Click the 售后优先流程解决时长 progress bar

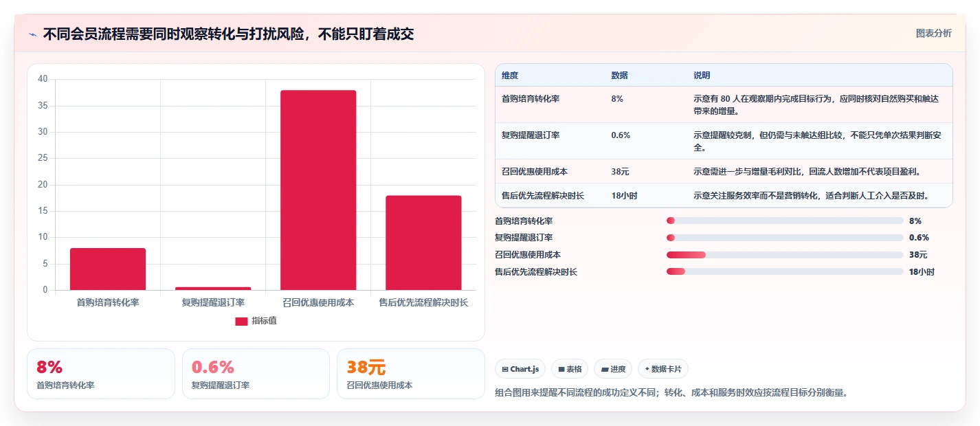coord(785,271)
